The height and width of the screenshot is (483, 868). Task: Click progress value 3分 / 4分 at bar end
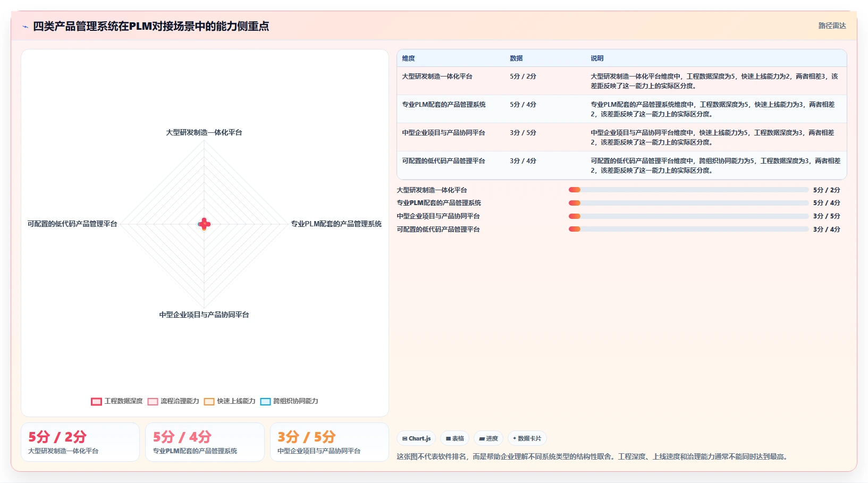827,230
